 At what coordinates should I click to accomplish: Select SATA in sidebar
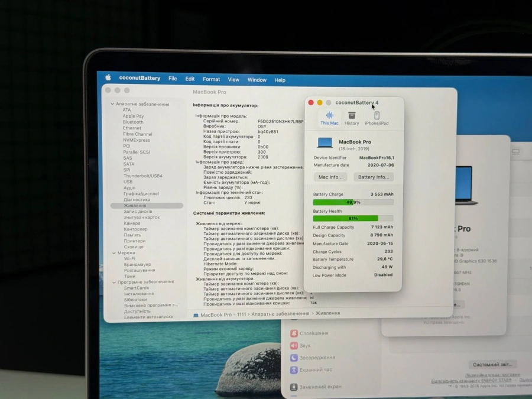129,164
